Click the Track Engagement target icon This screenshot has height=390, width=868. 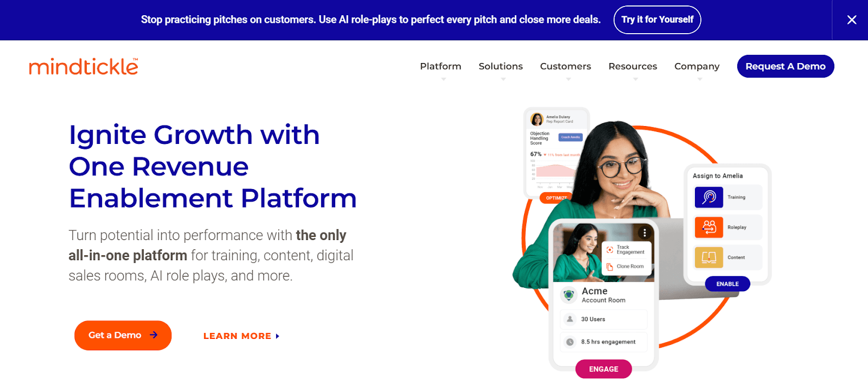tap(610, 249)
